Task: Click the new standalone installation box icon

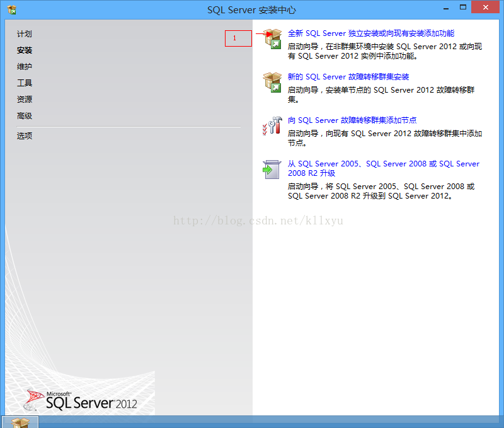Action: click(272, 39)
